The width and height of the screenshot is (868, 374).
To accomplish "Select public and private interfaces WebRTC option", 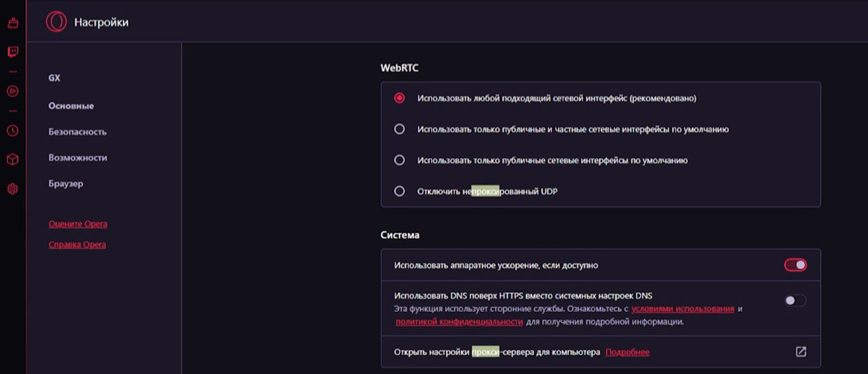I will coord(399,129).
